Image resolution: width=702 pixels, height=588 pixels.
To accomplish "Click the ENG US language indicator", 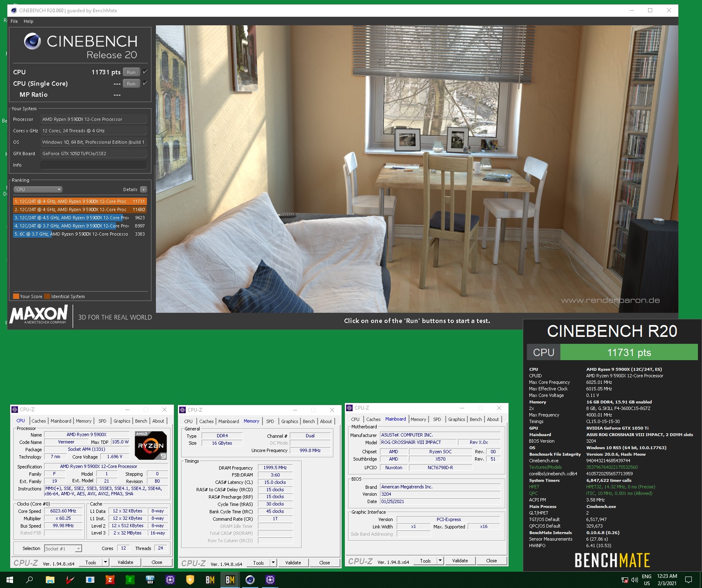I will pos(646,580).
